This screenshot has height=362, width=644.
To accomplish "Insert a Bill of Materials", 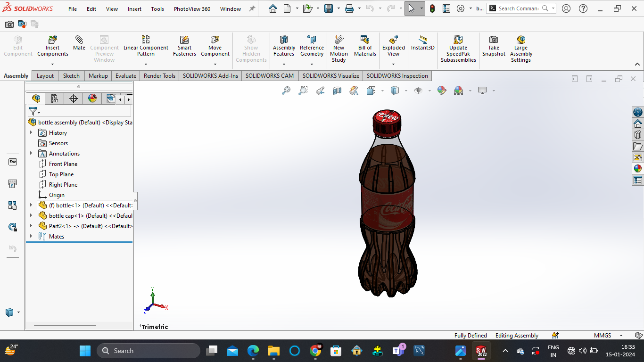I will (365, 46).
